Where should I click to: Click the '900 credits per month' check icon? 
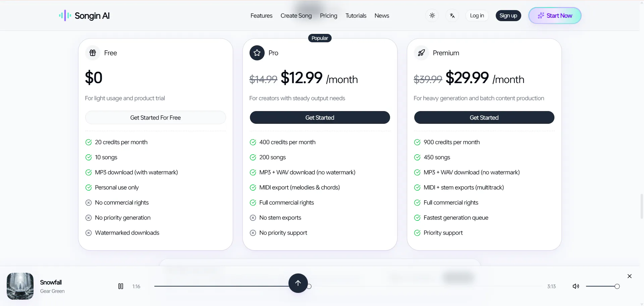pyautogui.click(x=417, y=142)
